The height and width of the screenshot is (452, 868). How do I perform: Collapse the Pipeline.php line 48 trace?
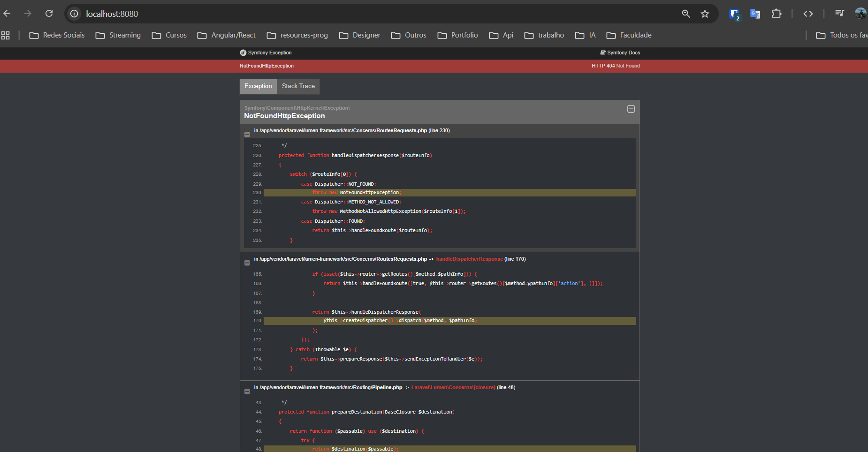[247, 392]
